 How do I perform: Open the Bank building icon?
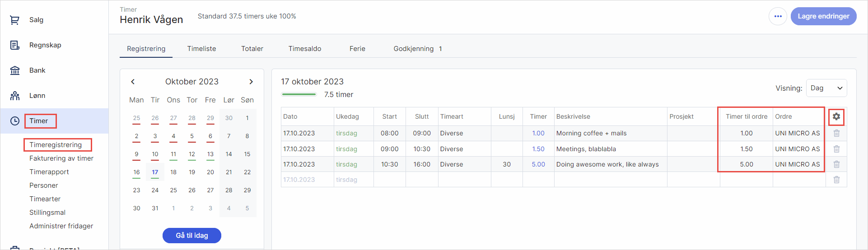coord(15,70)
